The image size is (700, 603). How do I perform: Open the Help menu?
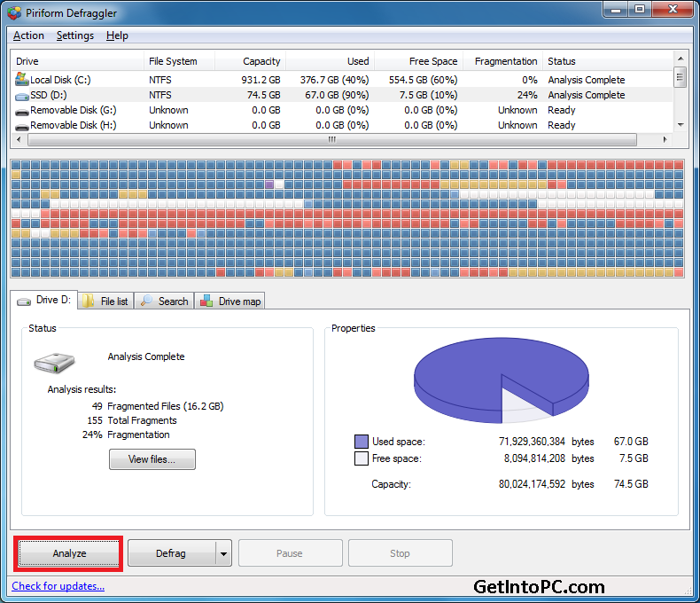coord(117,35)
